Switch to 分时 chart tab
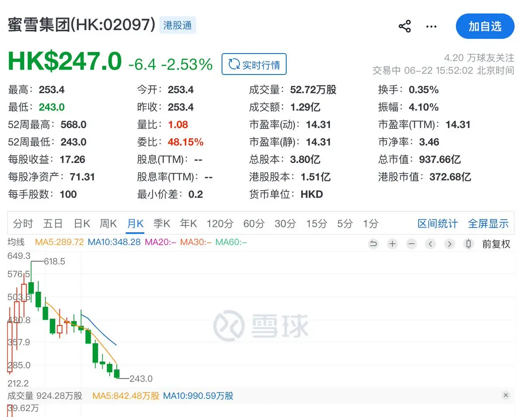 point(23,224)
